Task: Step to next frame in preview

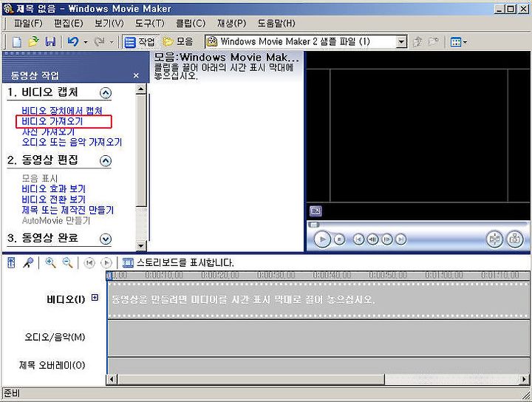Action: pyautogui.click(x=386, y=239)
